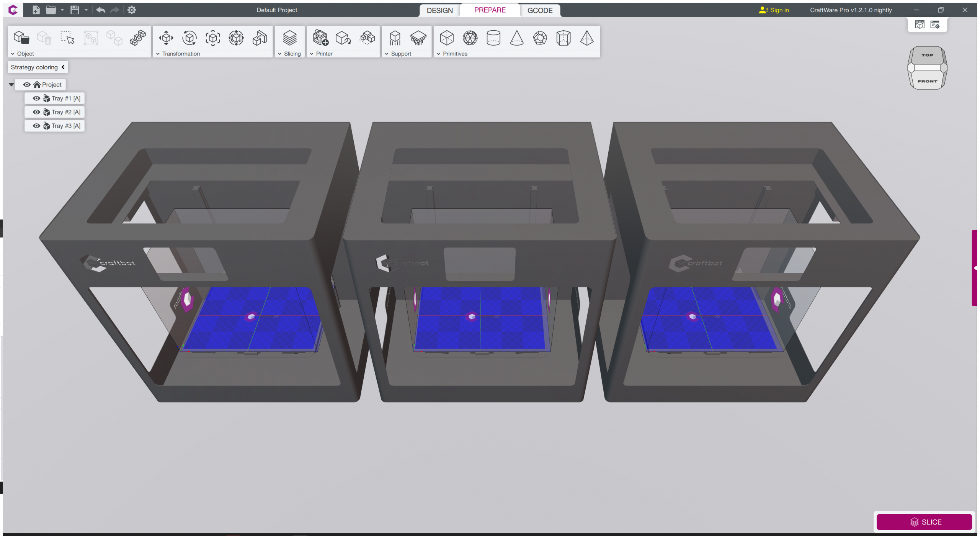Screen dimensions: 980x536
Task: Select the Rotate transformation tool
Action: [x=189, y=38]
